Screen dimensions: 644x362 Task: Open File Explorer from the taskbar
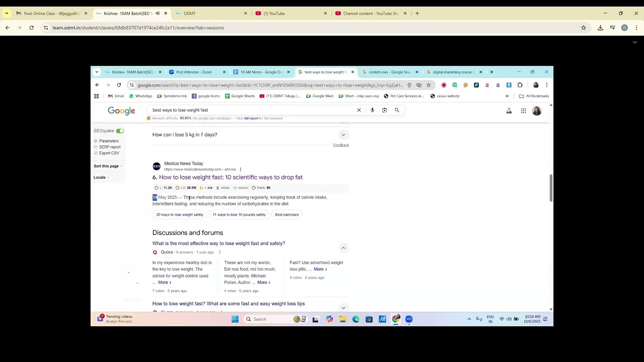(x=343, y=319)
